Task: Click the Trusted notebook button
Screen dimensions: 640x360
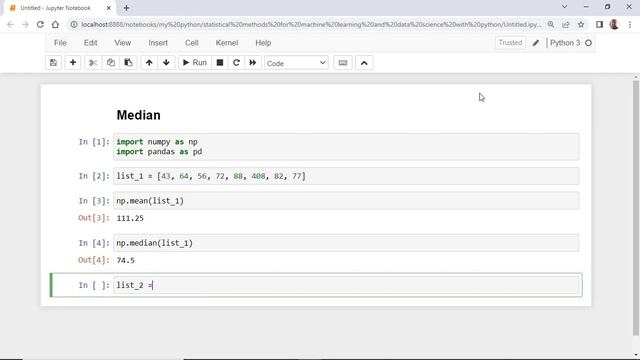Action: [510, 43]
